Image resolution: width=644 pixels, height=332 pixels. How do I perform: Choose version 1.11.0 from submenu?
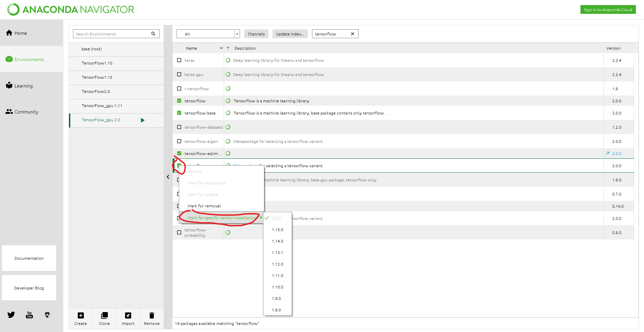coord(278,276)
